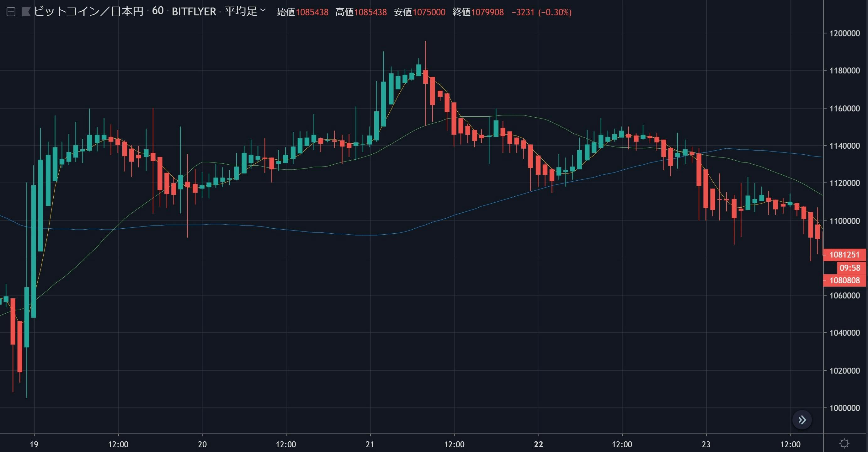Click the 1120000 price axis label
The width and height of the screenshot is (868, 452).
tap(844, 183)
